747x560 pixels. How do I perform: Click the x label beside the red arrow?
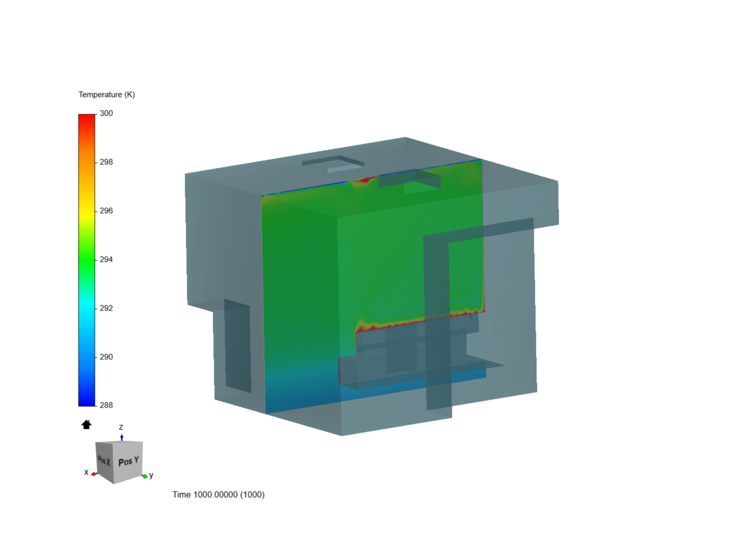coord(86,472)
